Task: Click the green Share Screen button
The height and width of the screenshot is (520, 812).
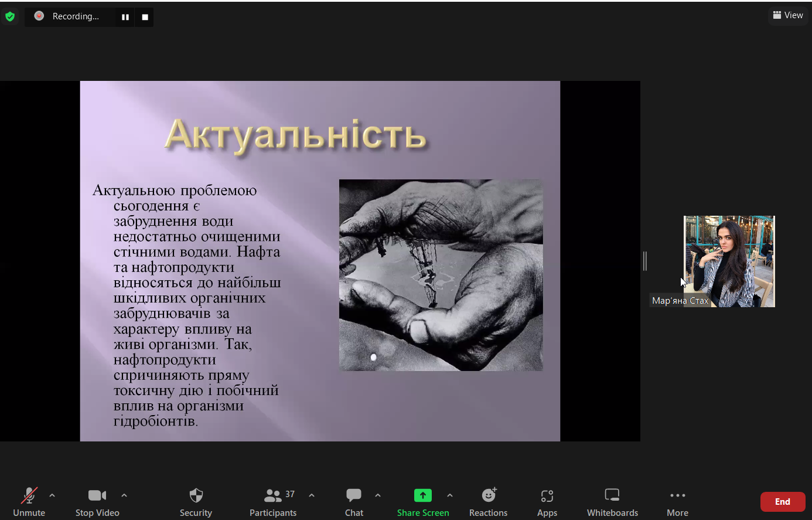Action: point(422,502)
